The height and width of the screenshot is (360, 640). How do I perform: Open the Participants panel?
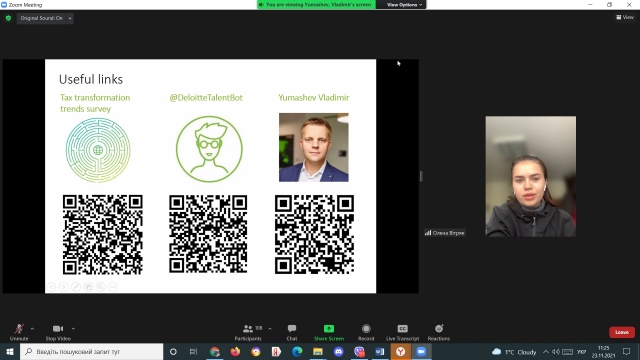(x=248, y=332)
